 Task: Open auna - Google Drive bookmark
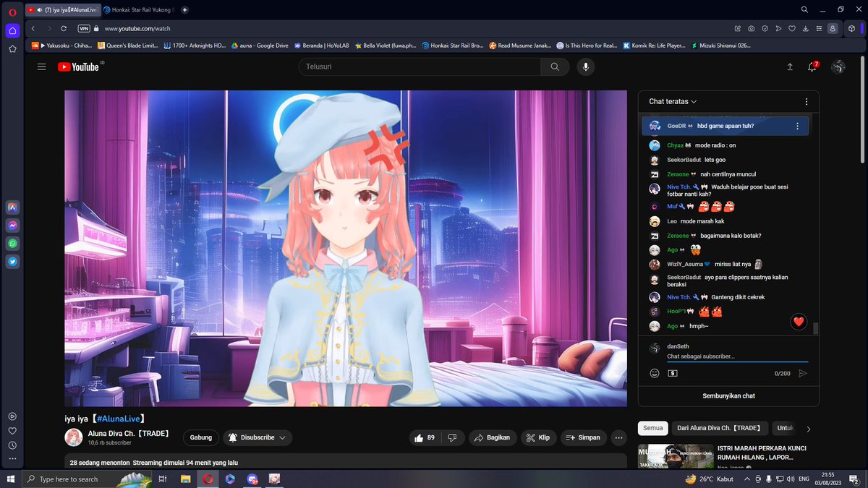[259, 46]
